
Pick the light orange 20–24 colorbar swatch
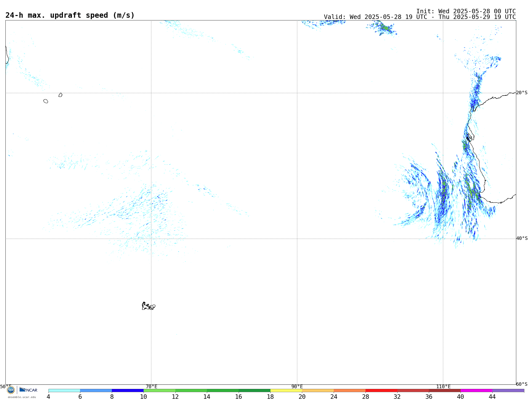[x=318, y=391]
